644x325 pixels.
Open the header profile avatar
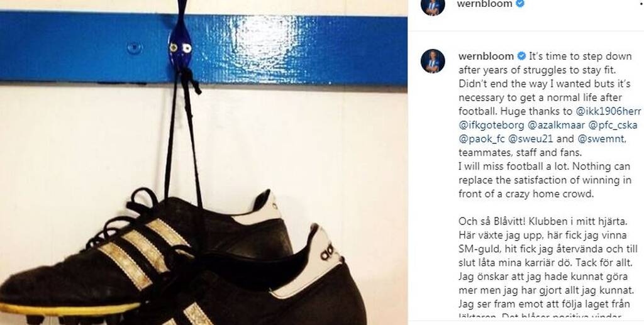(x=433, y=6)
